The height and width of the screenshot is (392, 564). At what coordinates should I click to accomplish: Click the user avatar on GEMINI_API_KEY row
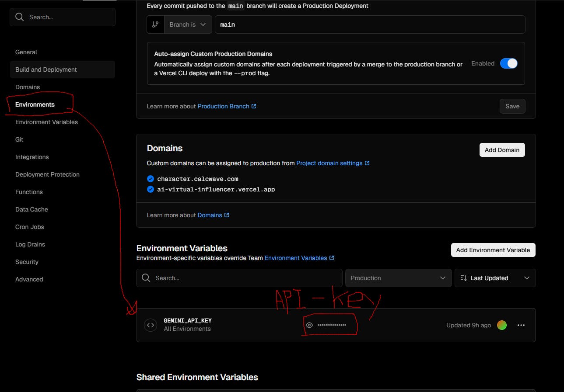coord(502,325)
